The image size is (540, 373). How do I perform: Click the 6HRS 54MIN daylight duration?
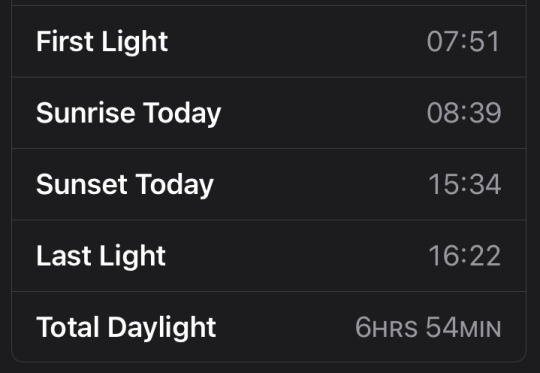click(428, 327)
